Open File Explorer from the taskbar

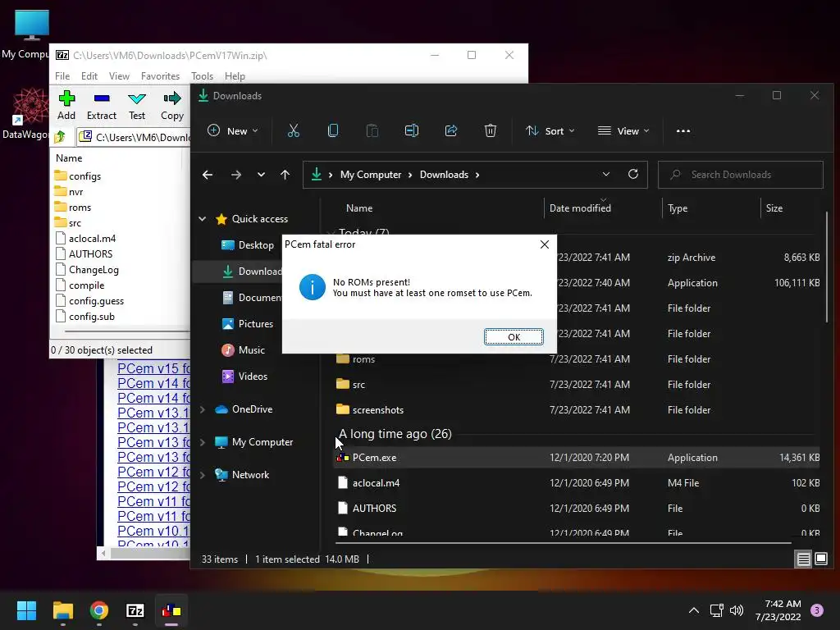62,610
